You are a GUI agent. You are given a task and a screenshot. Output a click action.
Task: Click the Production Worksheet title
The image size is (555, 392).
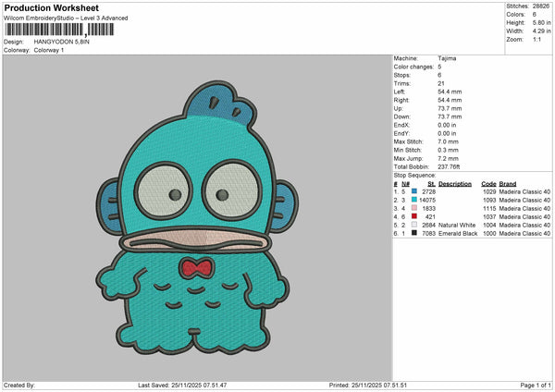(45, 7)
